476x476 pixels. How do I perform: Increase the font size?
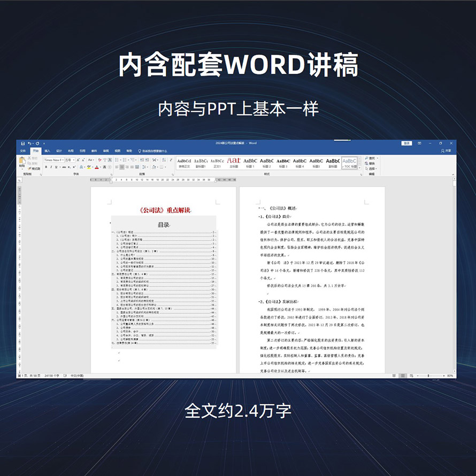pyautogui.click(x=78, y=160)
